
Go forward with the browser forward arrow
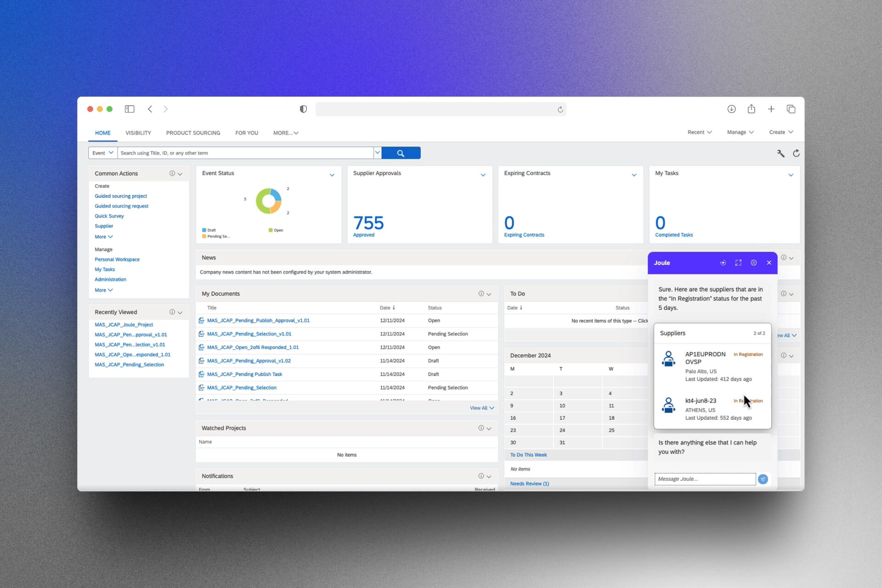(166, 109)
